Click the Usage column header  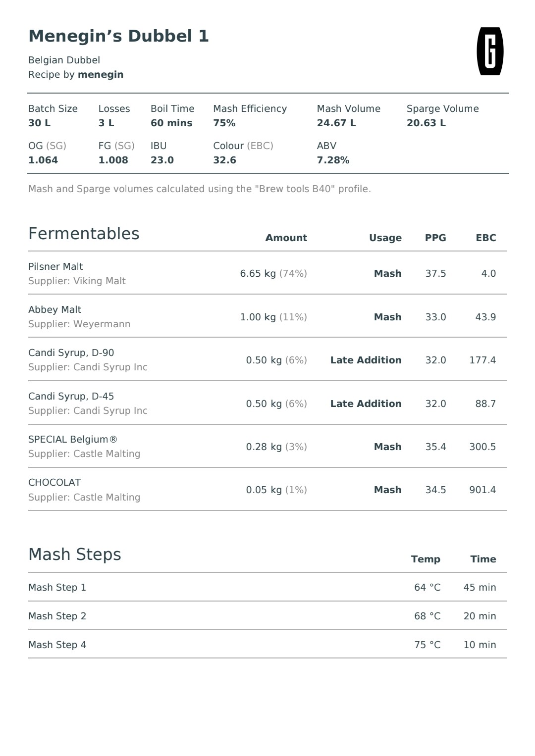point(385,238)
